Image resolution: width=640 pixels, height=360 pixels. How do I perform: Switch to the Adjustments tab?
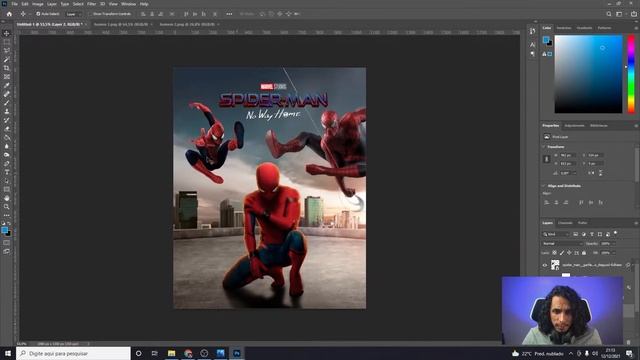pyautogui.click(x=574, y=126)
